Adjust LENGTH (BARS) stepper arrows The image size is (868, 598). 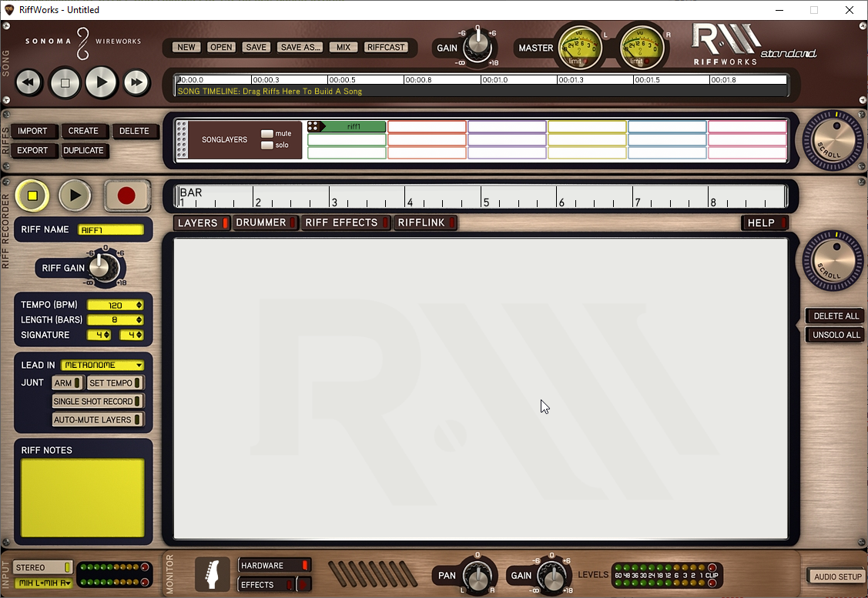139,319
